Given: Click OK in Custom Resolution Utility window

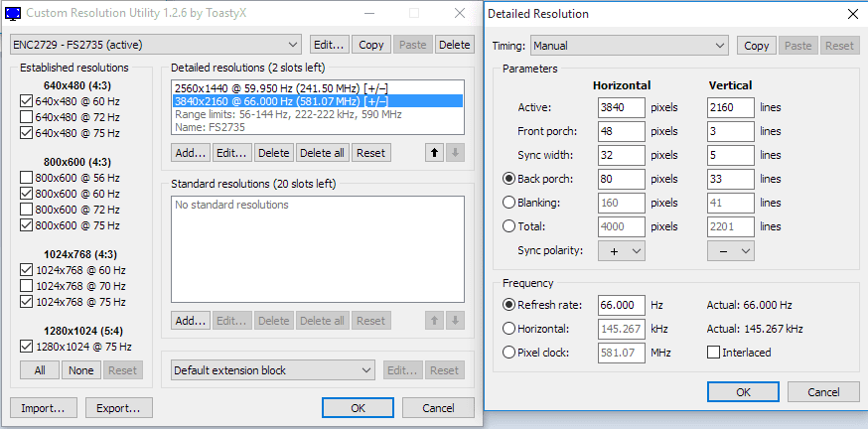Looking at the screenshot, I should (358, 408).
